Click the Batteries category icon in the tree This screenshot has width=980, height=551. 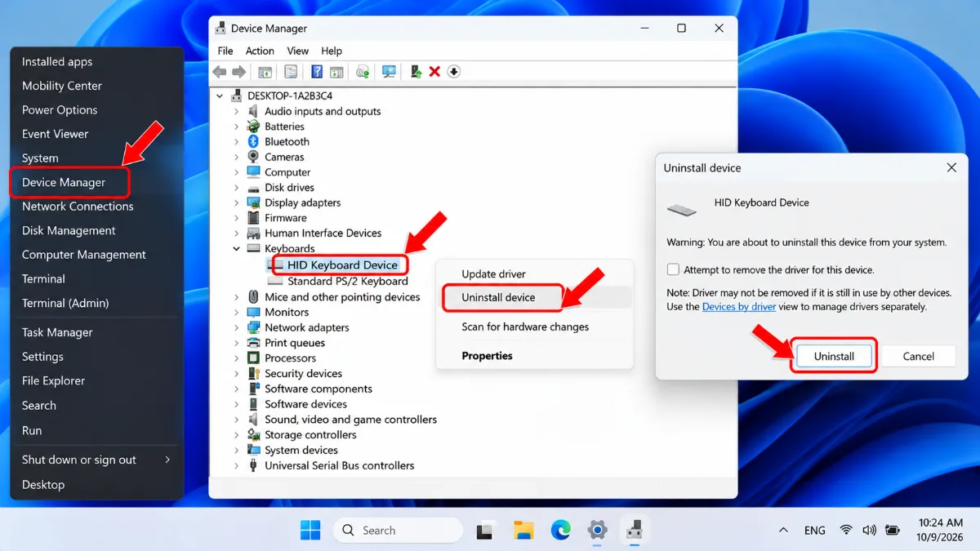click(253, 127)
